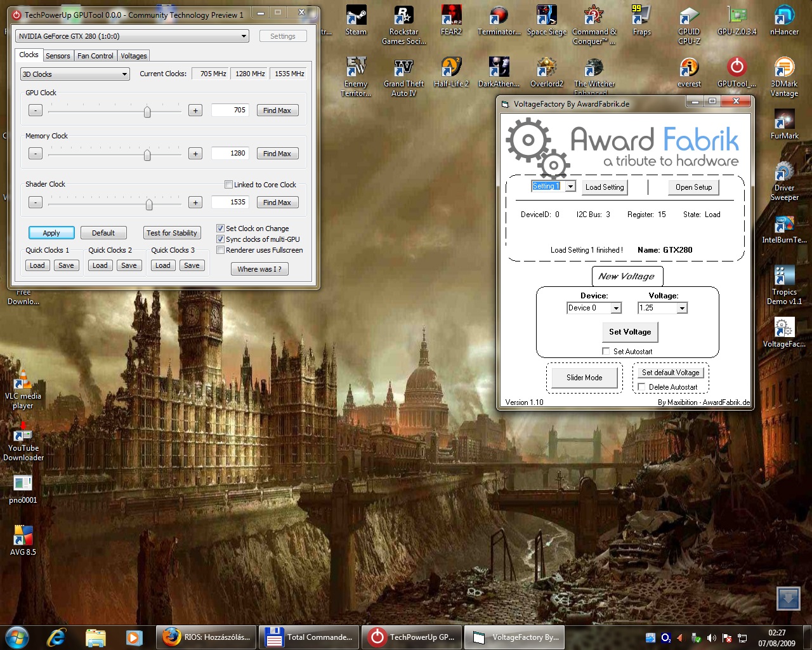Open the Terminator game shortcut
The width and height of the screenshot is (812, 650).
(x=499, y=20)
